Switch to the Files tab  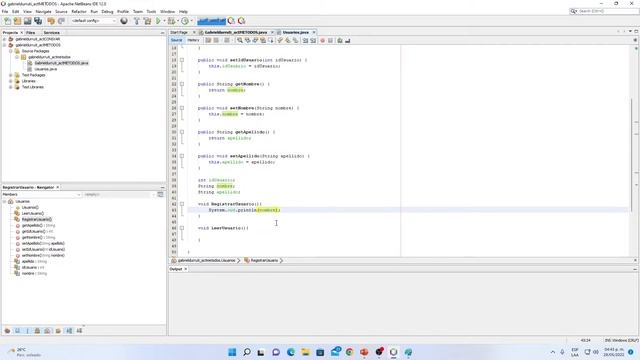pyautogui.click(x=30, y=33)
